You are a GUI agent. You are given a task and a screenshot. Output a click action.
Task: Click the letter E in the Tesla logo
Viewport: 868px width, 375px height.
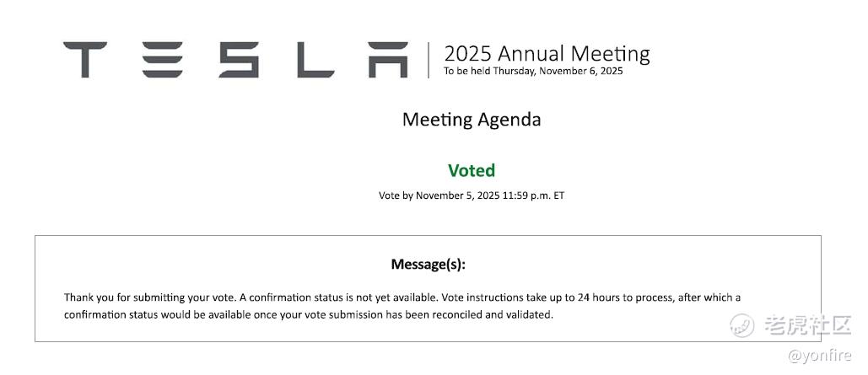point(162,60)
